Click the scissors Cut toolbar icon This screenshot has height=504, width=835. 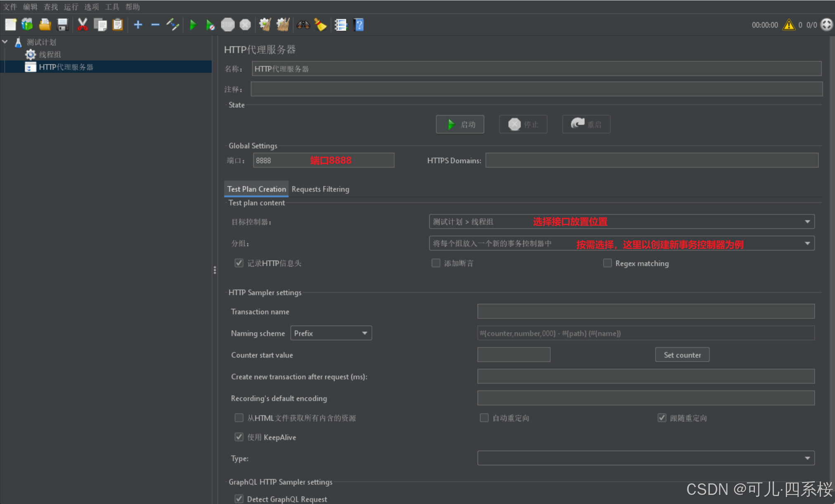click(83, 25)
